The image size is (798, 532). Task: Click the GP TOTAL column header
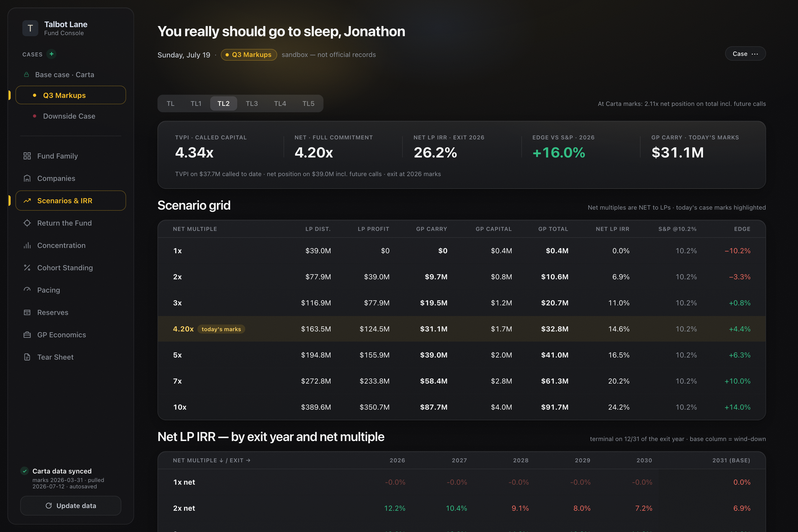point(553,229)
